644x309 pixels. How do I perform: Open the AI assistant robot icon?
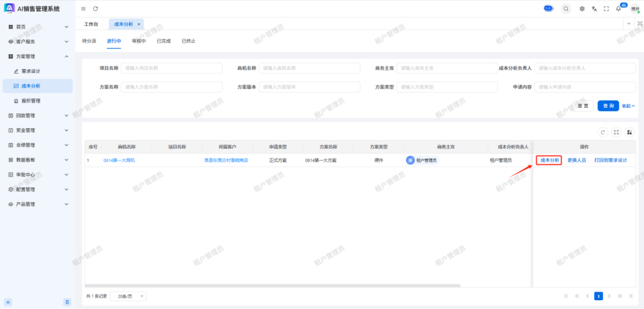548,9
